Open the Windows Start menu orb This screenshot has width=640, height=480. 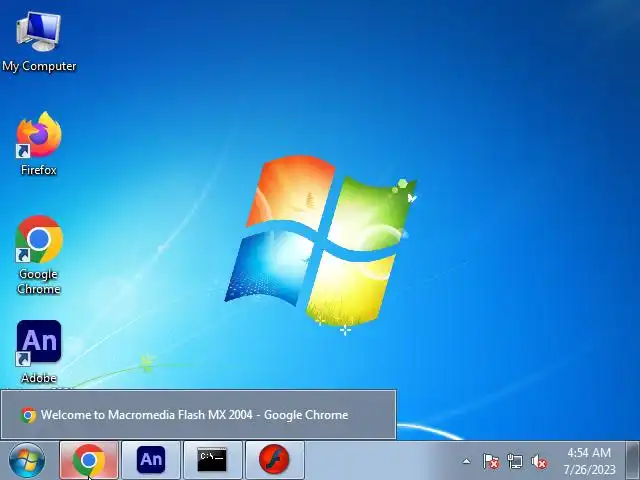pos(27,460)
